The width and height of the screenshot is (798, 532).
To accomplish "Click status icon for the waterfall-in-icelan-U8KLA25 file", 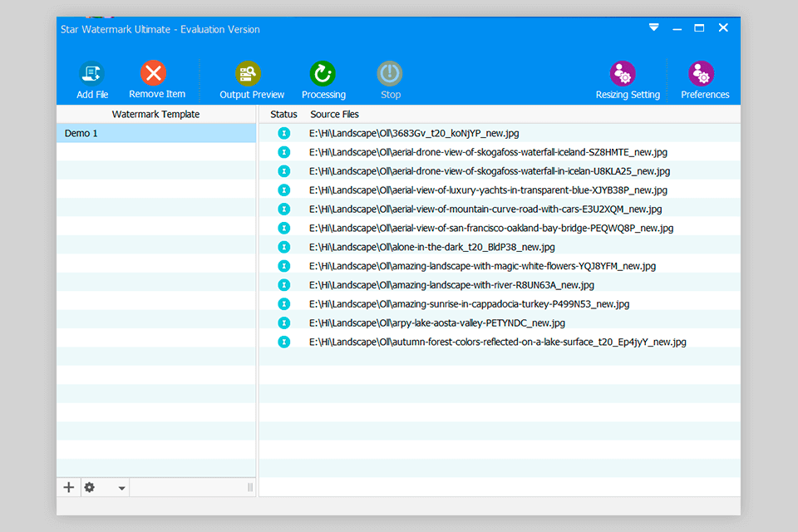I will tap(284, 171).
